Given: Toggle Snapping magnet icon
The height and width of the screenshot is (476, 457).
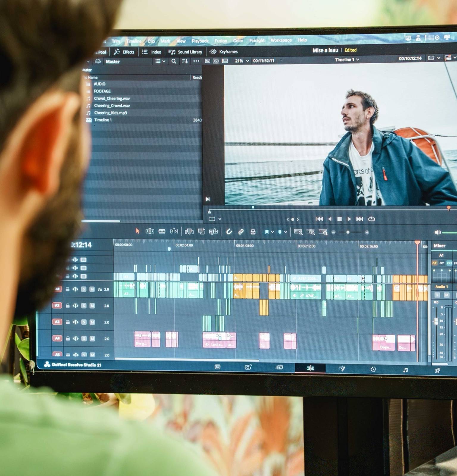Looking at the screenshot, I should click(229, 231).
